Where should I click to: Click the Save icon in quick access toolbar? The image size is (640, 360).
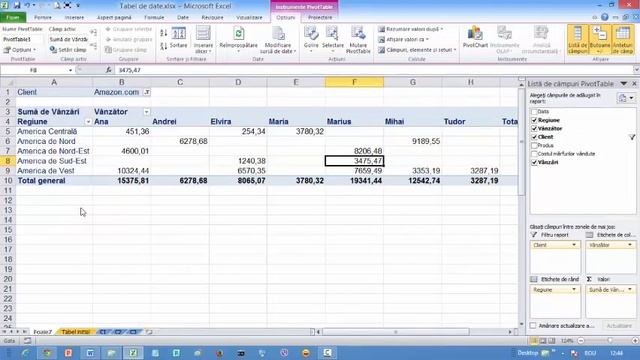click(17, 6)
